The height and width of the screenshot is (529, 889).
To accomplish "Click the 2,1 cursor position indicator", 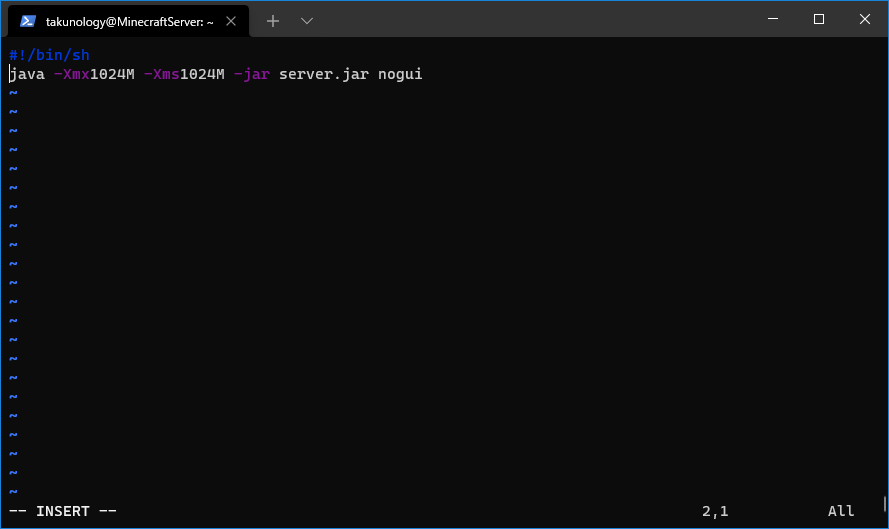I will click(715, 511).
